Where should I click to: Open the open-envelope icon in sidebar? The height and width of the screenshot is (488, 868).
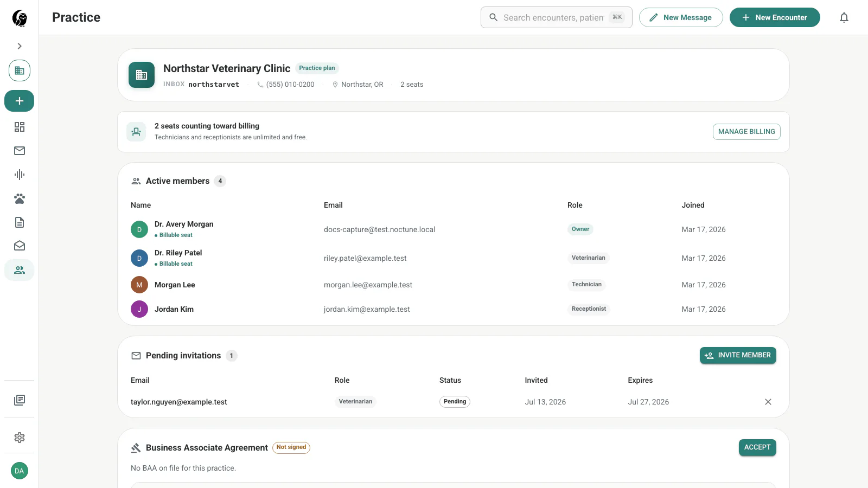coord(20,246)
